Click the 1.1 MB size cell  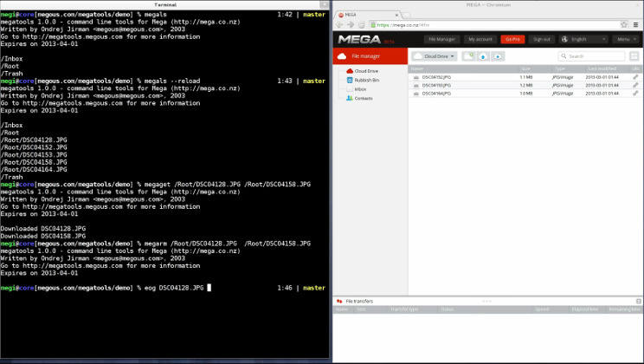[526, 77]
